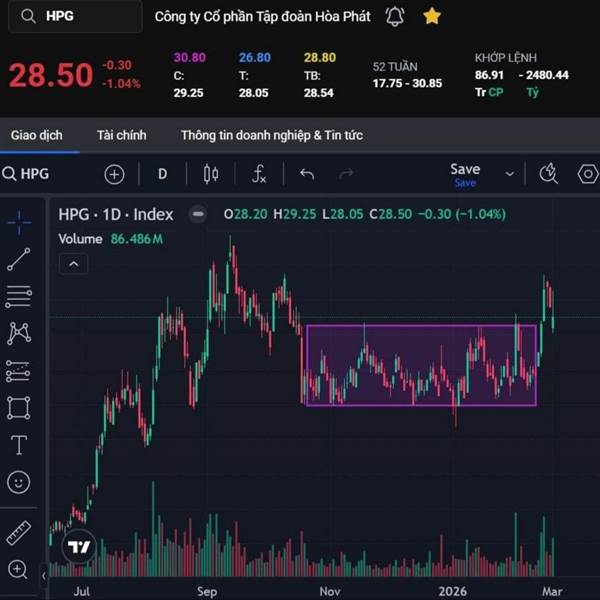
Task: Open the Fibonacci retracement tool
Action: pos(18,296)
